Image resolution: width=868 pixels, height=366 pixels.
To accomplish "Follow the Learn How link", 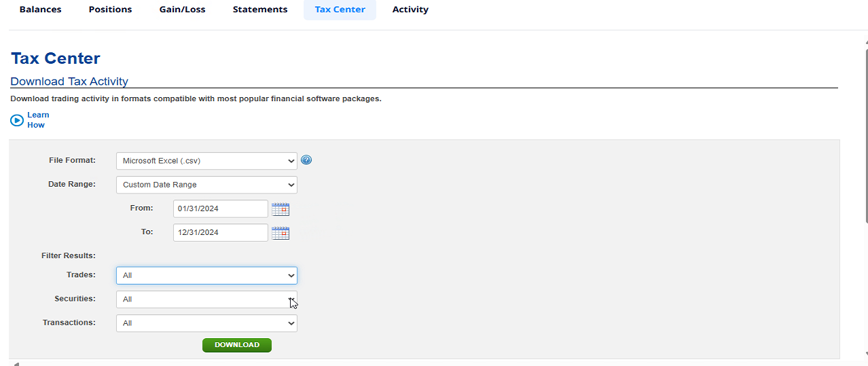I will (x=37, y=120).
